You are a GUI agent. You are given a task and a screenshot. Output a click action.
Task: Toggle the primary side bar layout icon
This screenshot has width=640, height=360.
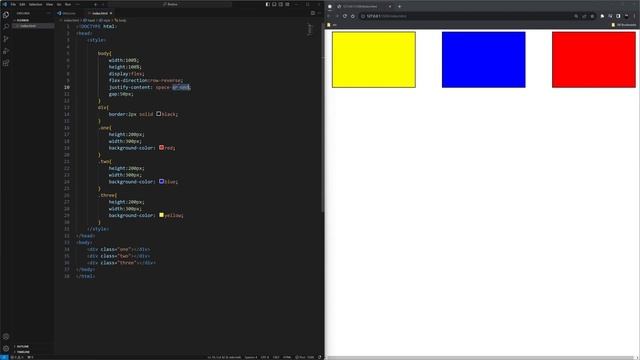tap(268, 4)
